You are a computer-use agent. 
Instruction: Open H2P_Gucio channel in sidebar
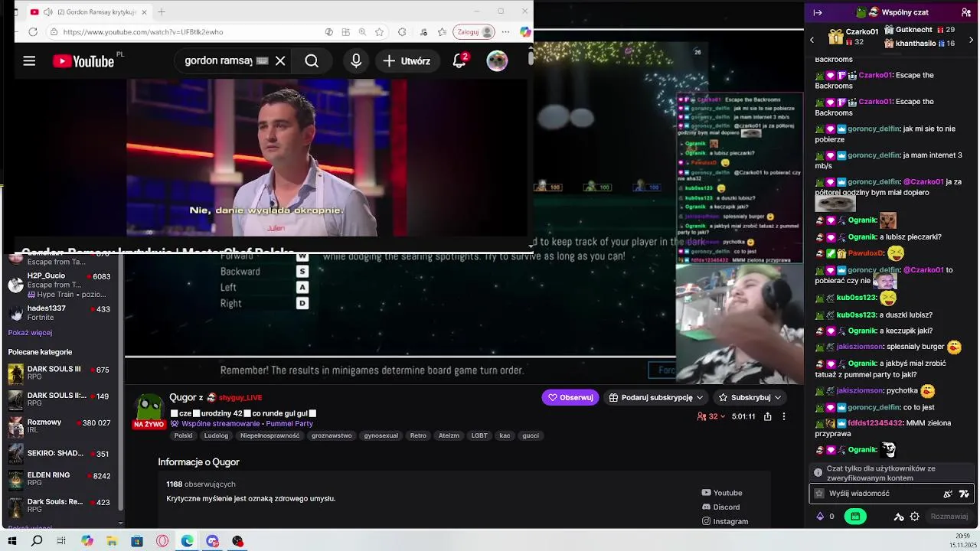[60, 285]
